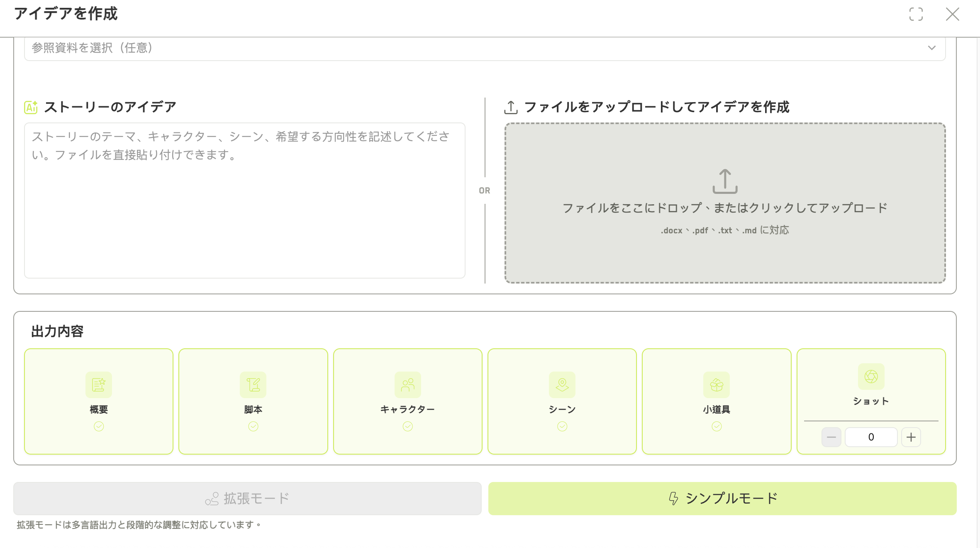The height and width of the screenshot is (548, 980).
Task: Increase the shot count with plus button
Action: (x=911, y=437)
